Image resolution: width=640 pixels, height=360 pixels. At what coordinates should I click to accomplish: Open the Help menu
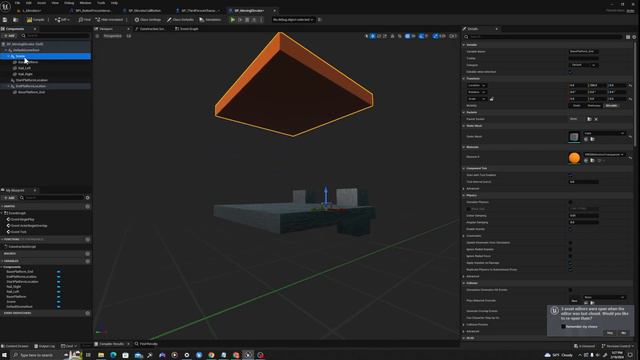(x=114, y=3)
